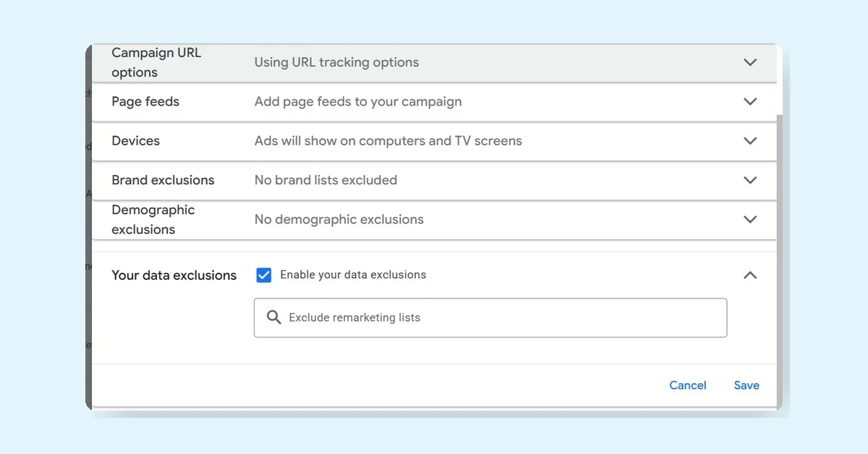Expand the Page feeds section
Image resolution: width=868 pixels, height=454 pixels.
tap(750, 101)
